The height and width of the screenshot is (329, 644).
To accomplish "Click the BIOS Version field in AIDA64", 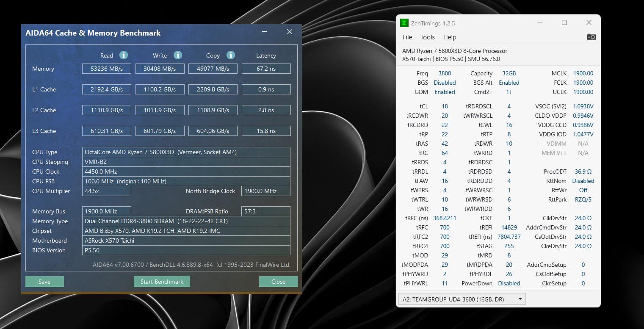I will point(186,250).
